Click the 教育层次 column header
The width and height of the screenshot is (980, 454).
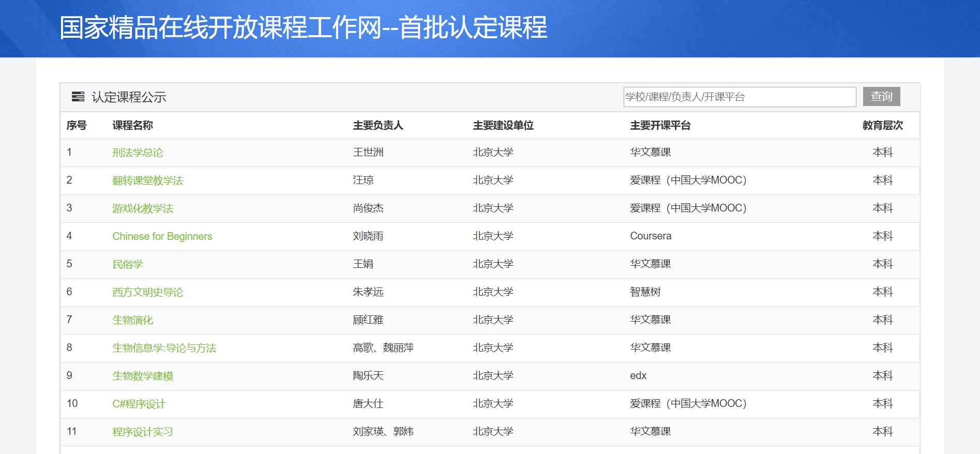[x=883, y=125]
